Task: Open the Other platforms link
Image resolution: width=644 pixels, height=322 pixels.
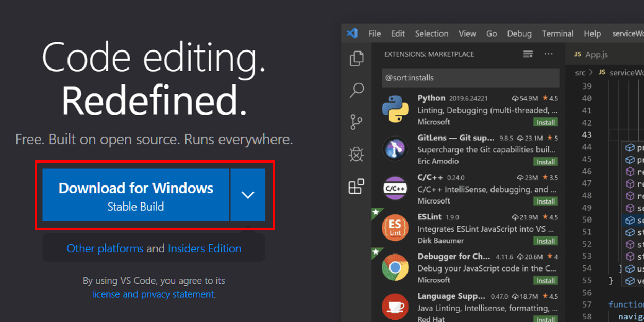Action: [105, 248]
